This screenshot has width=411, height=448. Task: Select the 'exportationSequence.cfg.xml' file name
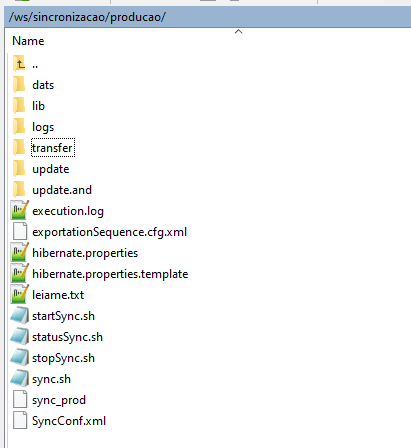(110, 232)
